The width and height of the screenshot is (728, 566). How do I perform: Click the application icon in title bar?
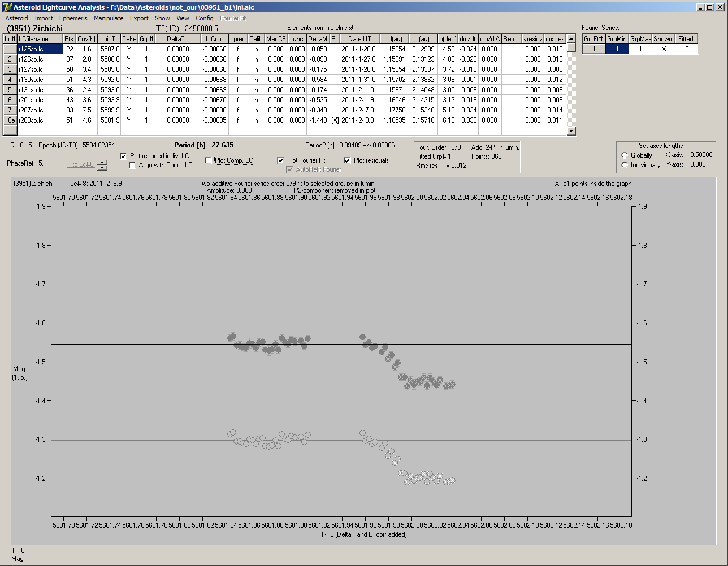click(7, 7)
